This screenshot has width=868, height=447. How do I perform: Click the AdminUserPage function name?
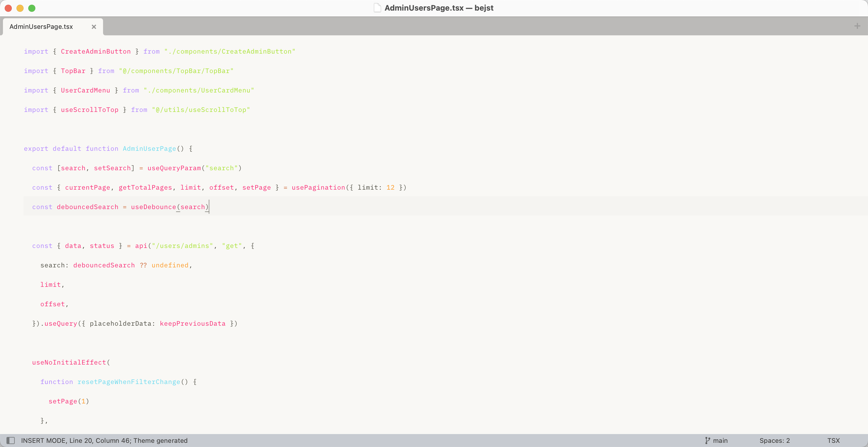[x=149, y=149]
